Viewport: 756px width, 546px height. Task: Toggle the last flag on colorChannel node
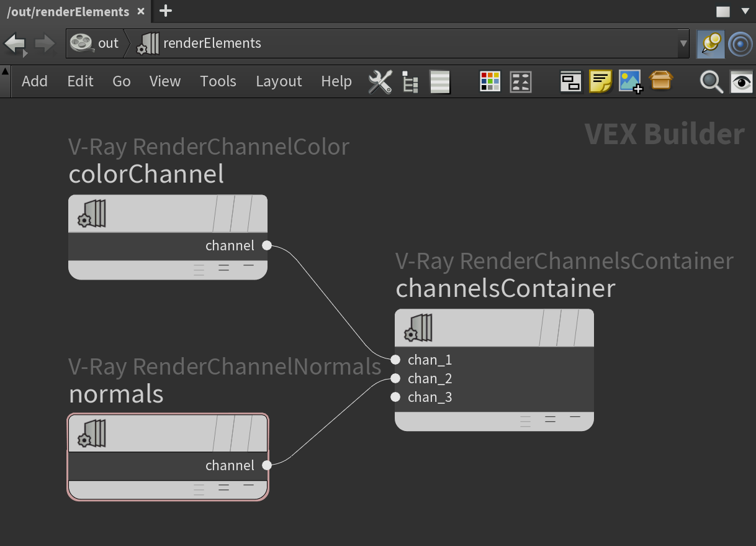tap(259, 214)
